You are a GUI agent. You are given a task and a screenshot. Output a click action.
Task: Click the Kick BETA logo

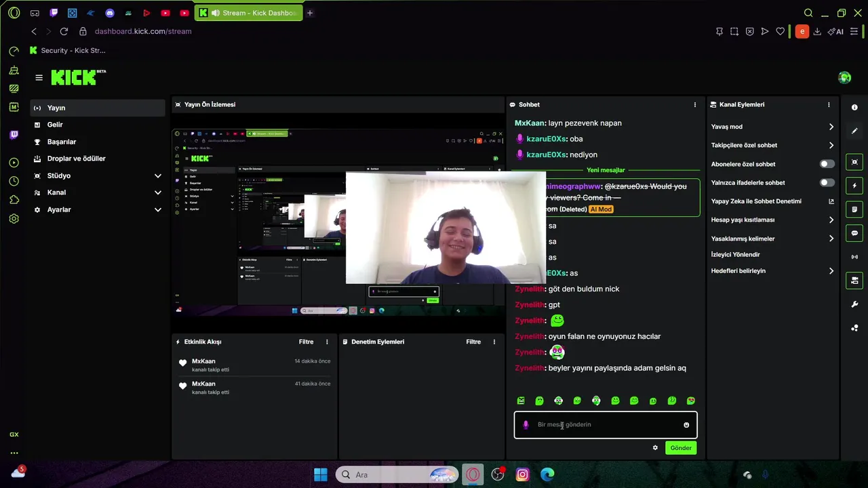point(78,77)
